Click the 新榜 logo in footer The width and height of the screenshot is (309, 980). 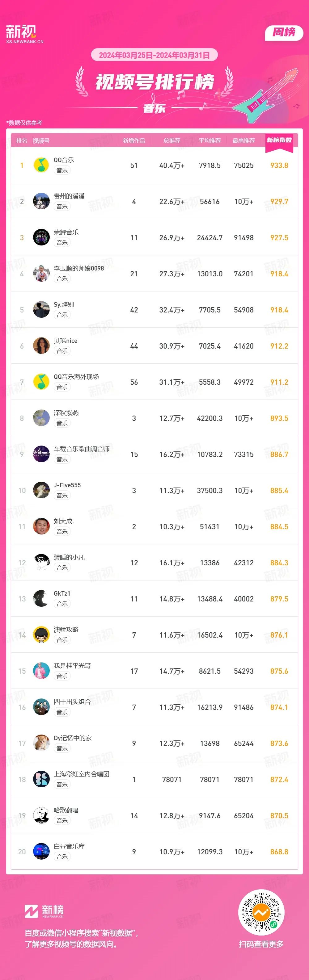(x=44, y=911)
